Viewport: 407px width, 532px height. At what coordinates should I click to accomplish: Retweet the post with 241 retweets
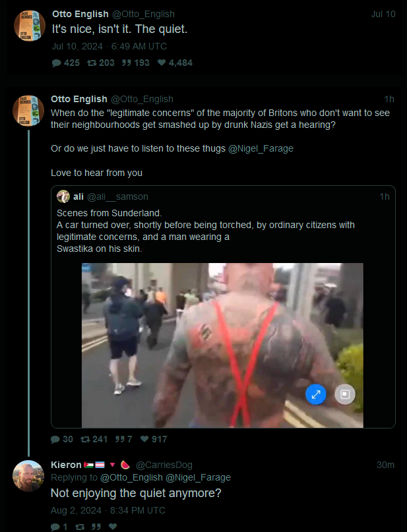[85, 439]
